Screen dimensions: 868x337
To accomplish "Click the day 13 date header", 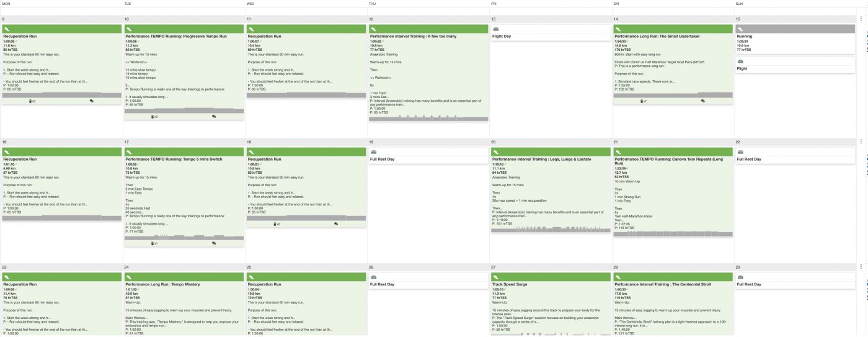I will (494, 19).
